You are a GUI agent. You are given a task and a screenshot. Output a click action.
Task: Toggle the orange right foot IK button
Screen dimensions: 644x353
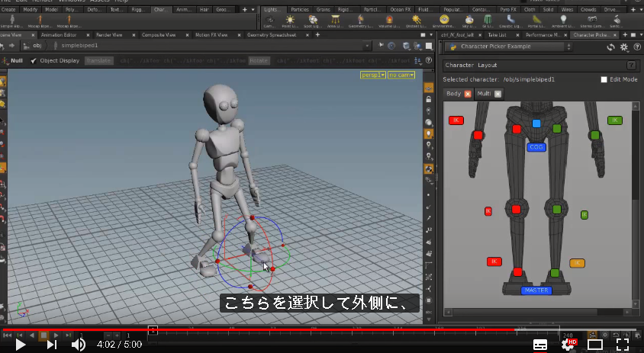(x=577, y=263)
